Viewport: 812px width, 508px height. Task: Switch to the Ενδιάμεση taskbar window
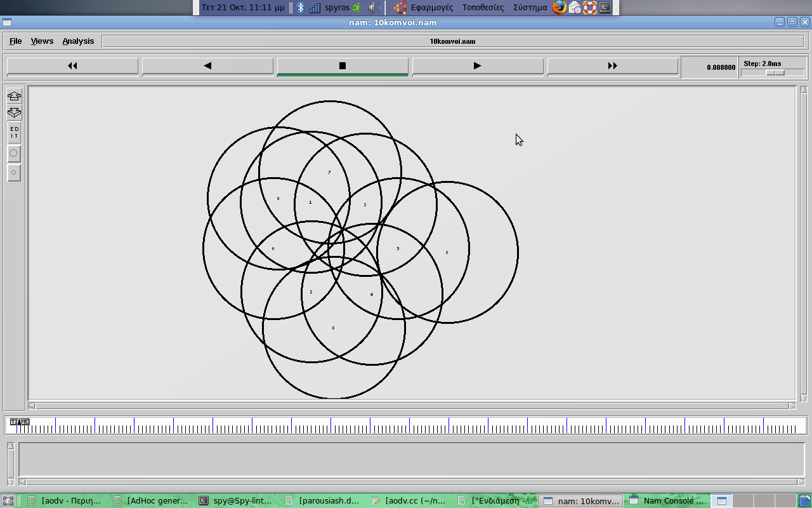494,500
